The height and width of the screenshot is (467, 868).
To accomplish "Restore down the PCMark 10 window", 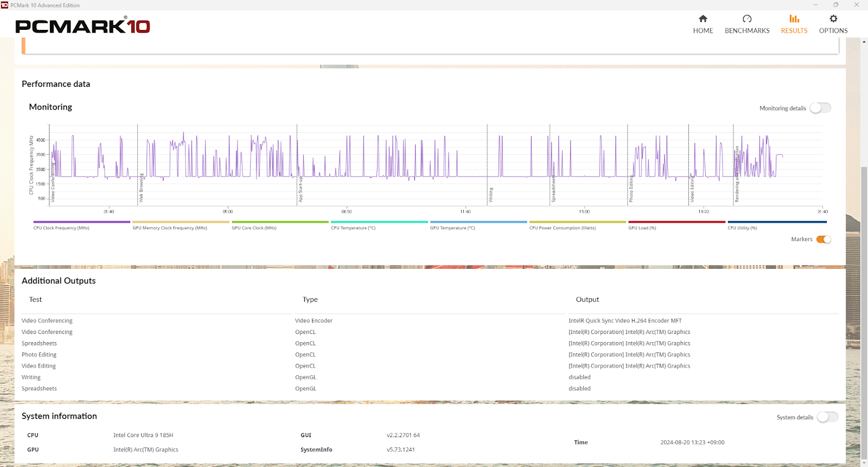I will click(x=836, y=5).
